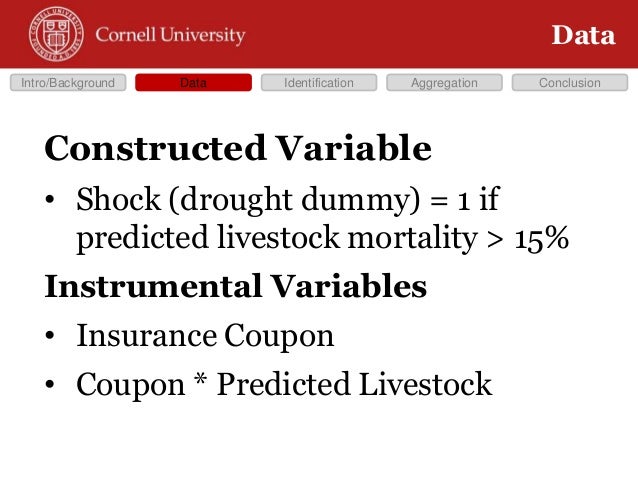Screen dimensions: 638x479
Task: Select the highlighted Data tab
Action: tap(193, 83)
